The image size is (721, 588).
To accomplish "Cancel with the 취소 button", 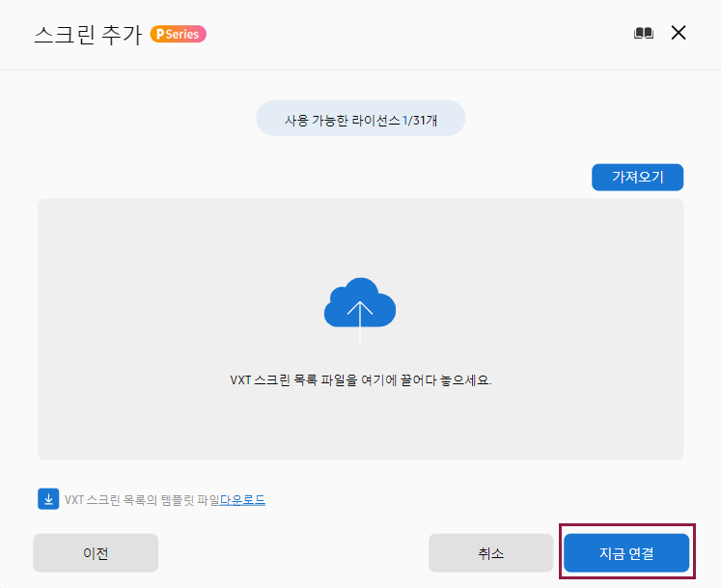I will click(x=490, y=552).
